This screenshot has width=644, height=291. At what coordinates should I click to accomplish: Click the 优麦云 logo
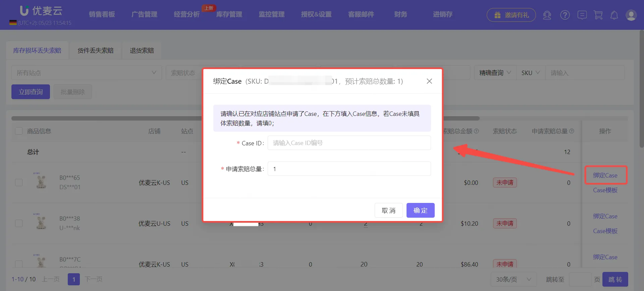pos(41,11)
